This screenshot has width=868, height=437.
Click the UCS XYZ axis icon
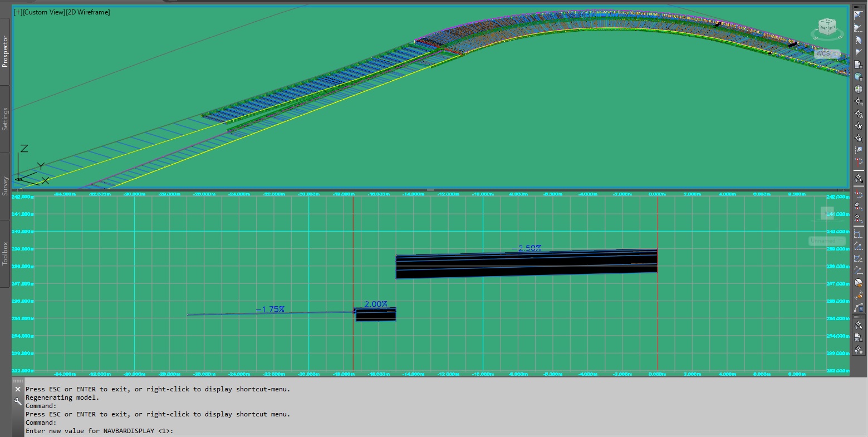[32, 165]
